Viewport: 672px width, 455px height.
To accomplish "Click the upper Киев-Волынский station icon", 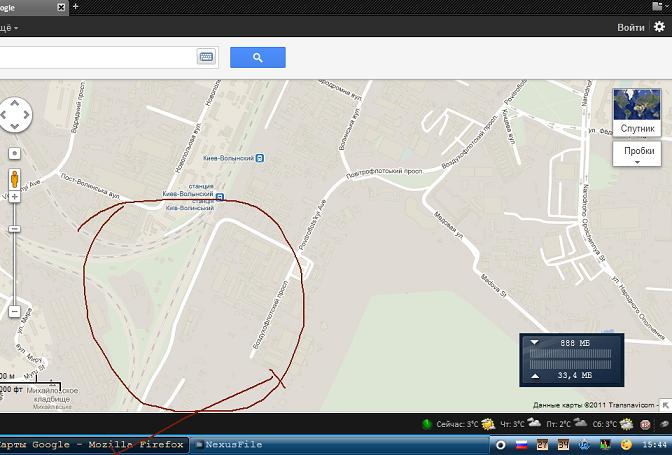I will point(259,158).
